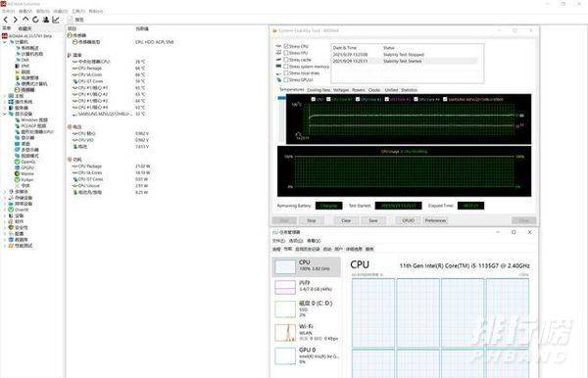Click the Preferences button
This screenshot has height=378, width=588.
[x=435, y=220]
